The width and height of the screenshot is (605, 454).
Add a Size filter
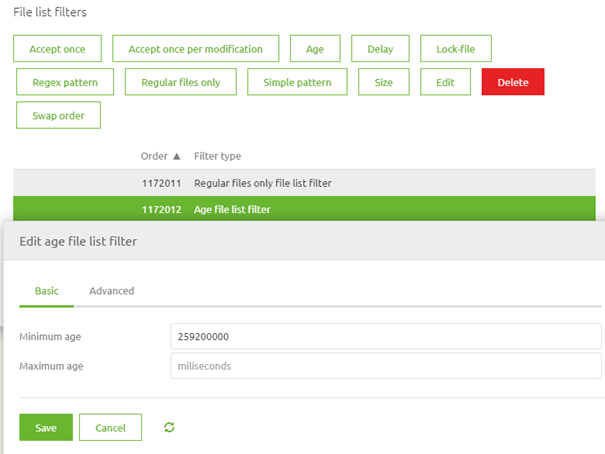384,82
